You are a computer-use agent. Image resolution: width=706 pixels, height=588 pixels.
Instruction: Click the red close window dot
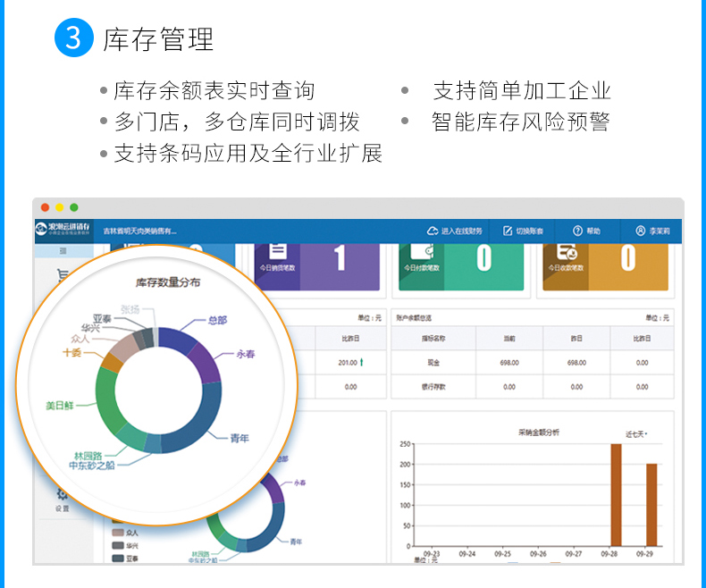pos(45,207)
